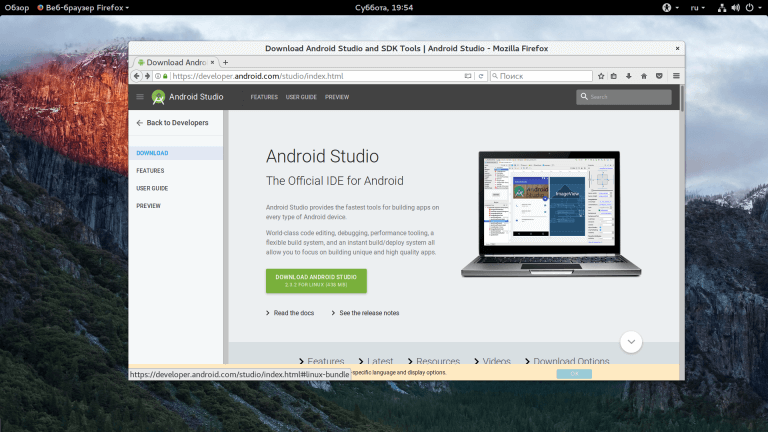Open the ru keyboard layout dropdown

(697, 7)
